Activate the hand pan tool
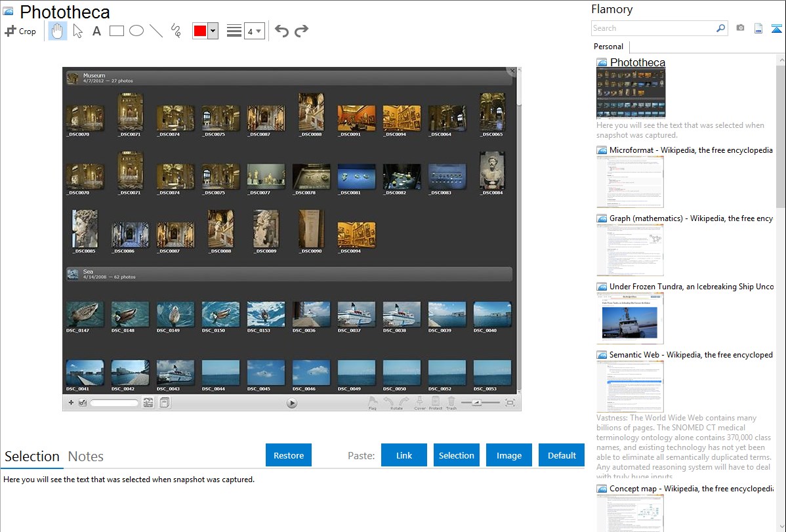This screenshot has height=532, width=786. (x=58, y=31)
